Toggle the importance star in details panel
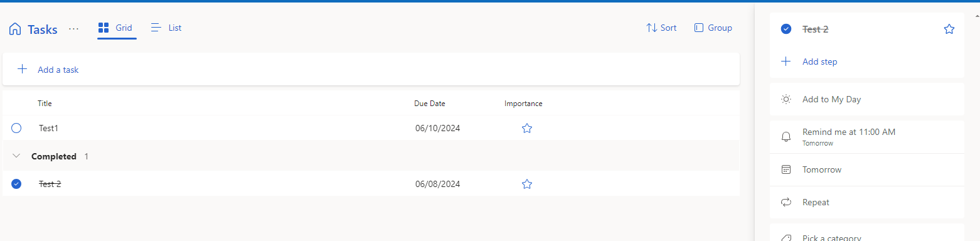Screen dimensions: 980x241 coord(949,29)
